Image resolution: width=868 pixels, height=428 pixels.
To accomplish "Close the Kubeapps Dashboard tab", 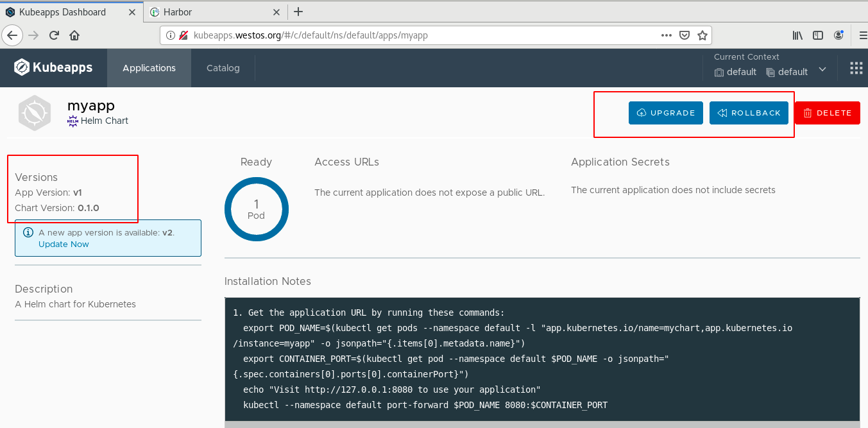I will (132, 12).
